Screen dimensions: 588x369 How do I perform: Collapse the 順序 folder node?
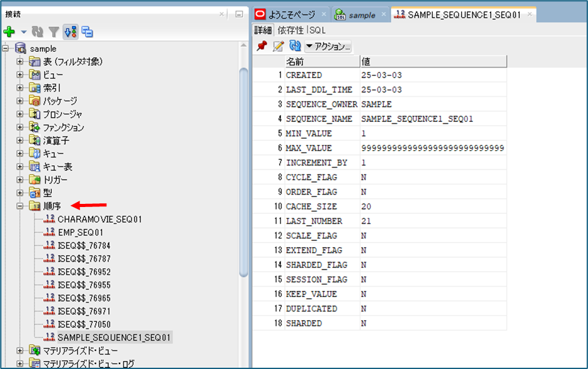click(20, 206)
